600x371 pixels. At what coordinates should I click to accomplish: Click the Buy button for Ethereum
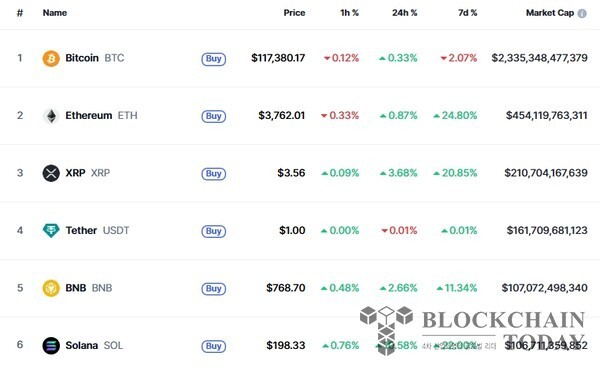[214, 116]
